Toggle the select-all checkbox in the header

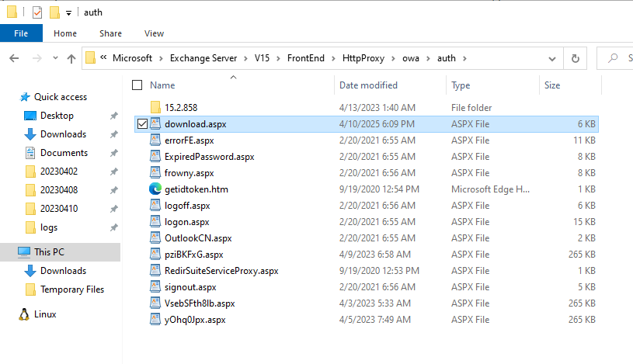pos(137,85)
